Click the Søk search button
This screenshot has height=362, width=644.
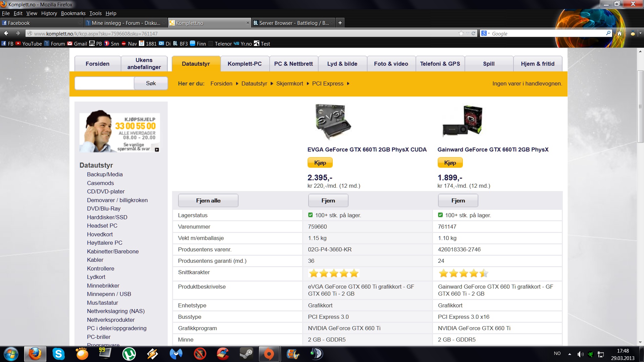click(151, 83)
